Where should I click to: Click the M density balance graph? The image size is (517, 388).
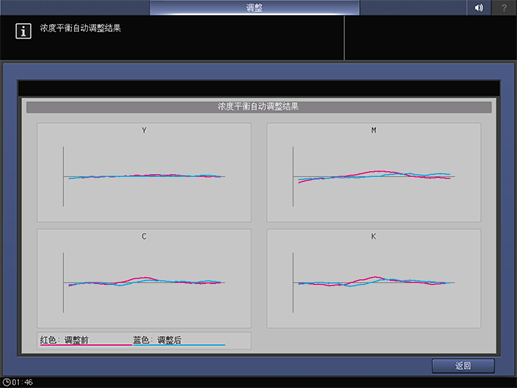tap(374, 172)
